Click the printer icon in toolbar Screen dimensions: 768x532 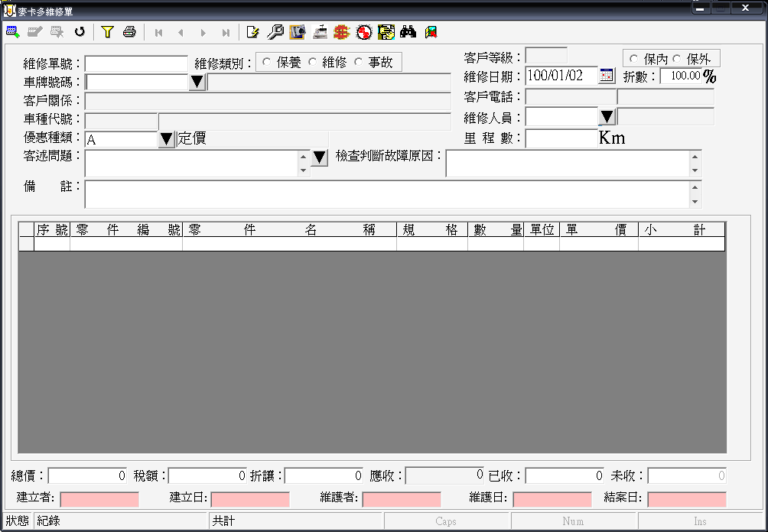[129, 32]
